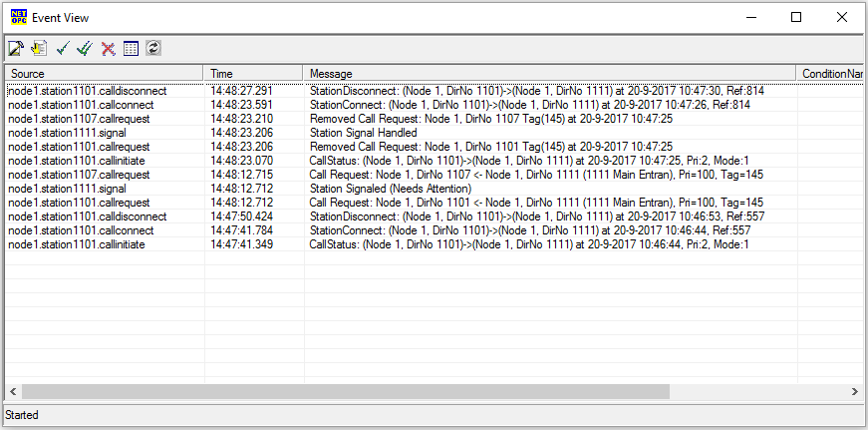Image resolution: width=868 pixels, height=430 pixels.
Task: Click the blue table grid icon
Action: click(x=131, y=49)
